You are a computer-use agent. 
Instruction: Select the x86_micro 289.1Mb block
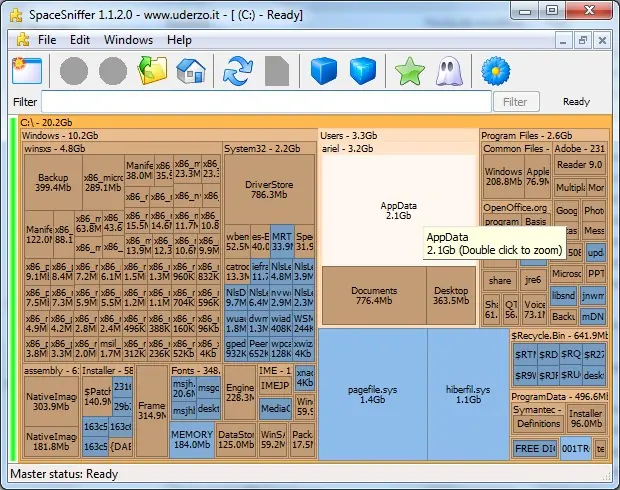pyautogui.click(x=103, y=182)
